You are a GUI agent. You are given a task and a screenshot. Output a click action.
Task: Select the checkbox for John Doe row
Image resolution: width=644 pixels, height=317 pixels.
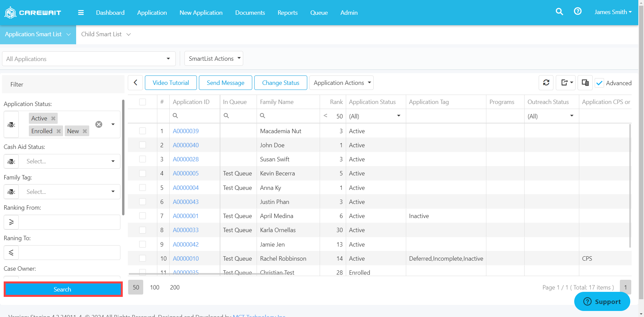tap(143, 145)
